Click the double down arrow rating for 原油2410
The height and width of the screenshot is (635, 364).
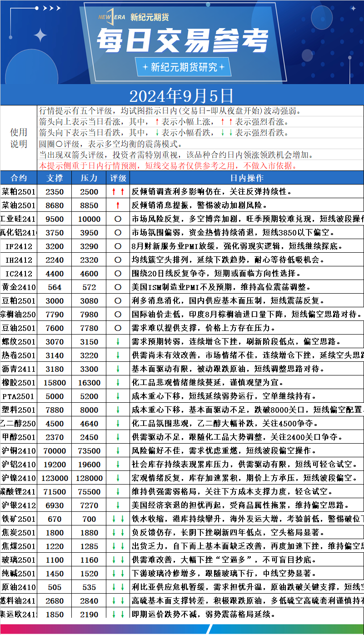tap(118, 587)
